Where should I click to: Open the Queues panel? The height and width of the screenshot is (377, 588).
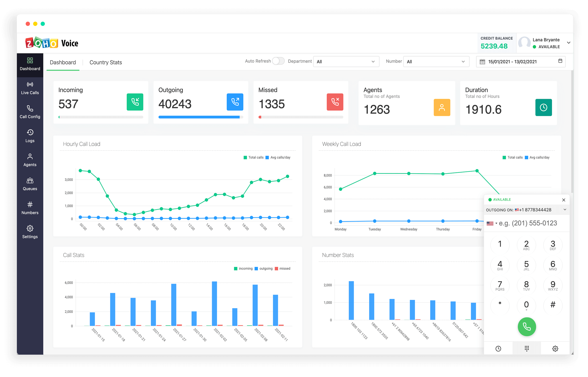click(30, 184)
